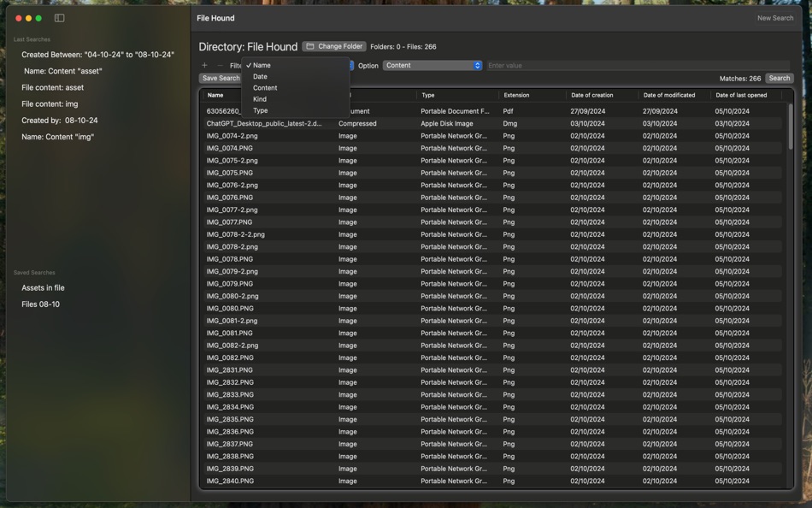The width and height of the screenshot is (812, 508).
Task: Select file IMG_2831.PNG
Action: [x=229, y=370]
